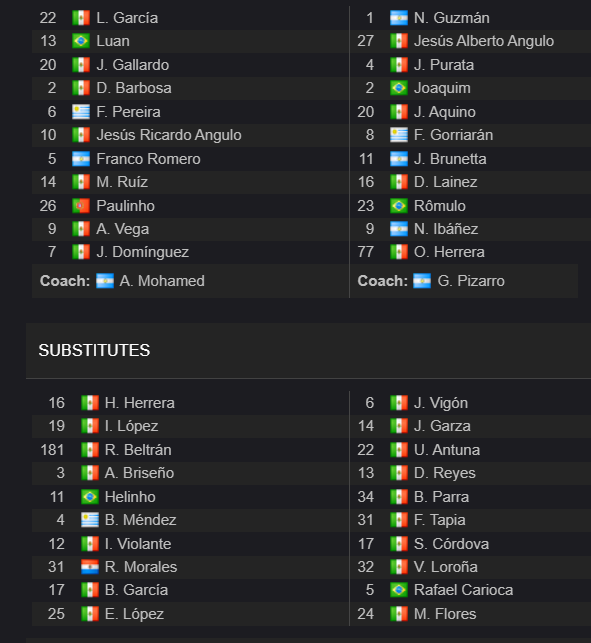Click the Portugal flag beside Paulinho
This screenshot has width=591, height=643.
coord(81,206)
